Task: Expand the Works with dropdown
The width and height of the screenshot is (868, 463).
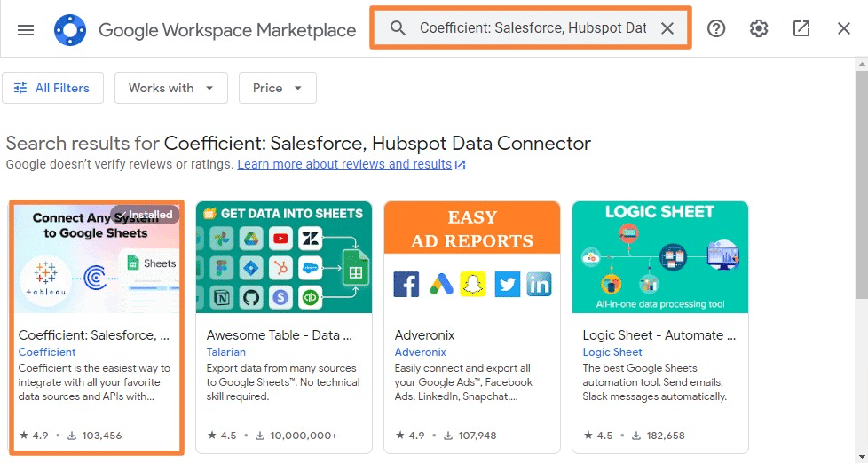Action: (x=171, y=88)
